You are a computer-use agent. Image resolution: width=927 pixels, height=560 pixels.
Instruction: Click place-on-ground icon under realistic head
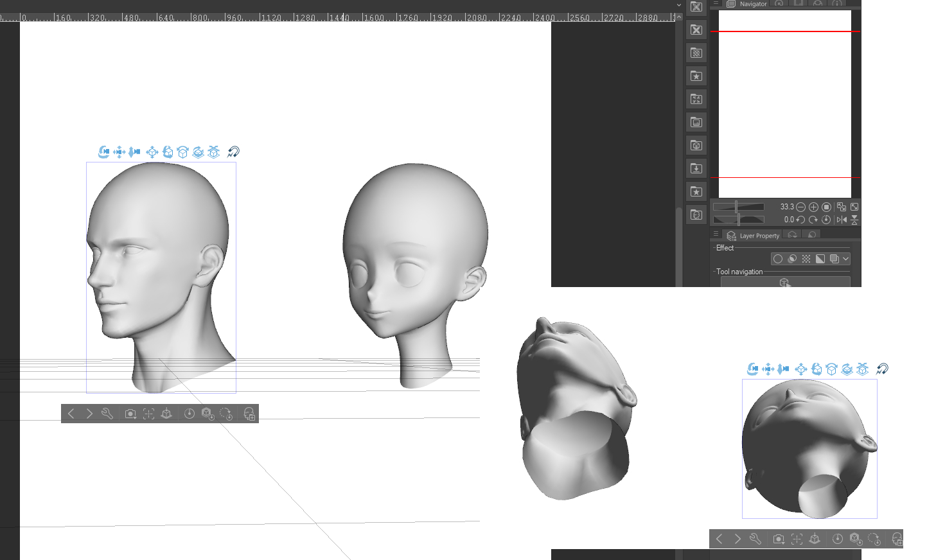[166, 414]
